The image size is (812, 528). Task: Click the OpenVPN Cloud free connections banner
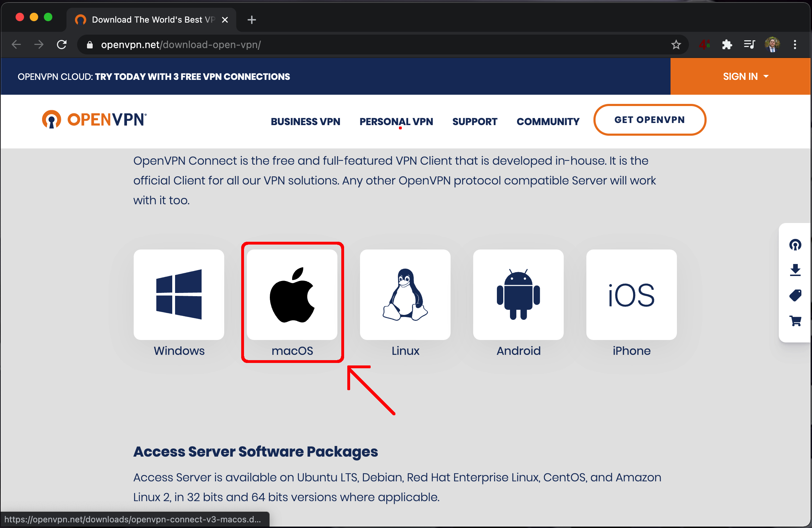point(154,77)
